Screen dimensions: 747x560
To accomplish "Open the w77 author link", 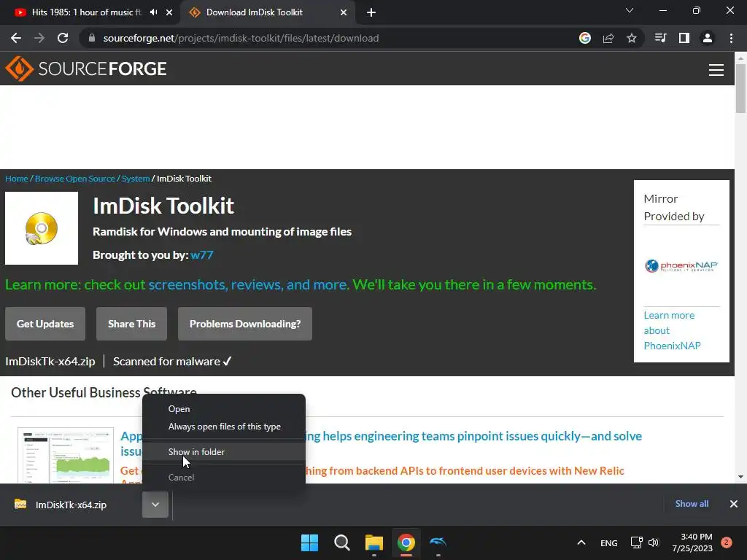I will click(x=202, y=254).
